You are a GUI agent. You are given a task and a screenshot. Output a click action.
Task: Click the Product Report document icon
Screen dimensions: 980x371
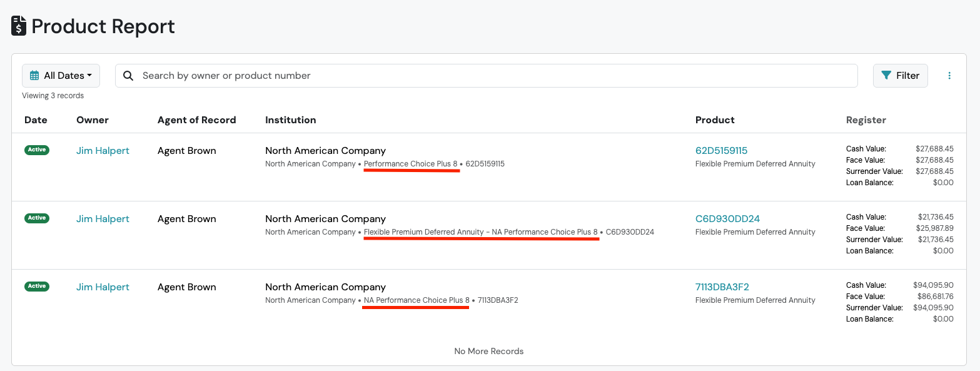coord(19,26)
